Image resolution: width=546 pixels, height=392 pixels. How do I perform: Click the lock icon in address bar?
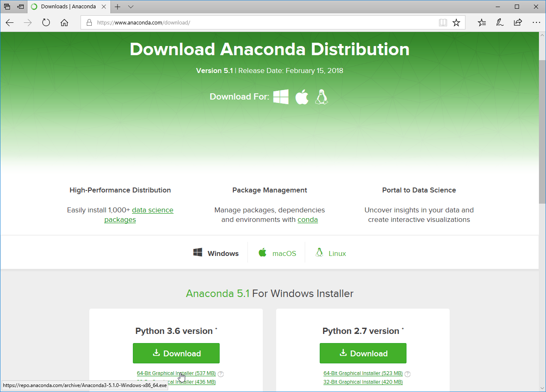[89, 22]
